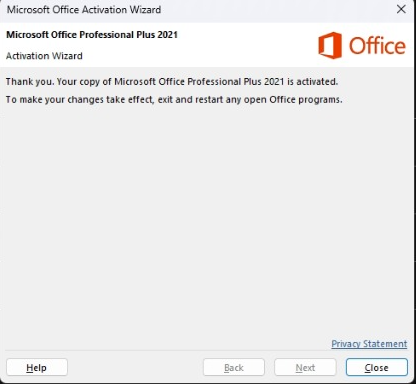
Task: Click '2021' in the bold product heading
Action: pyautogui.click(x=168, y=35)
